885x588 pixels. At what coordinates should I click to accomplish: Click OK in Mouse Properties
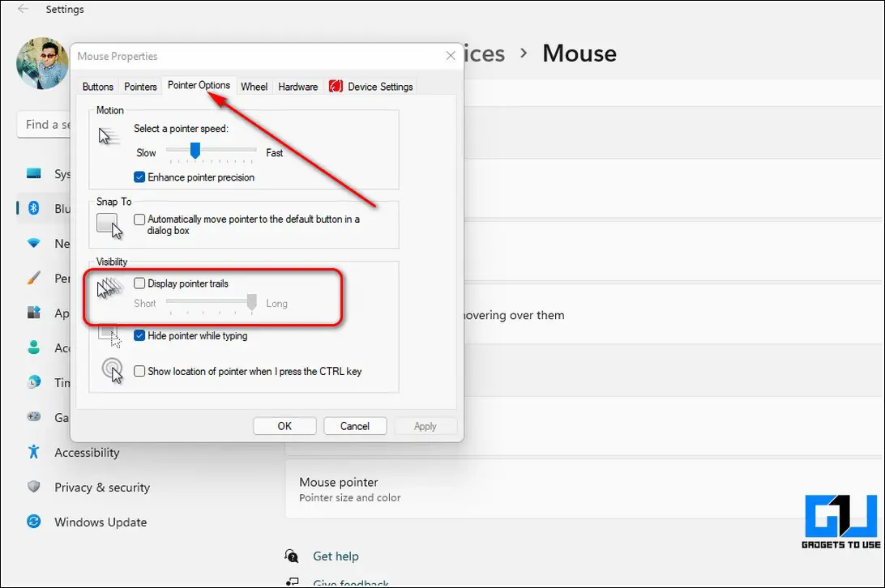pyautogui.click(x=284, y=426)
